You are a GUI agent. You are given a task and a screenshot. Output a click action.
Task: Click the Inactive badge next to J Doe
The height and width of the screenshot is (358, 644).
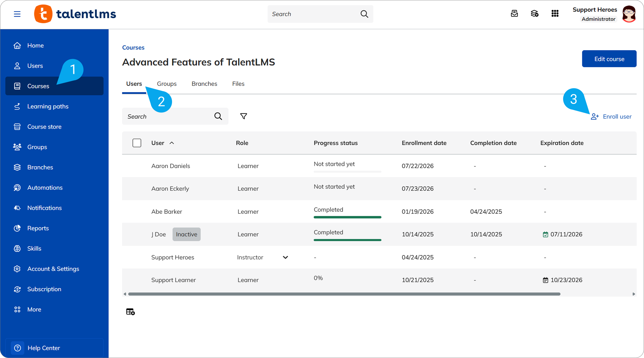(187, 234)
